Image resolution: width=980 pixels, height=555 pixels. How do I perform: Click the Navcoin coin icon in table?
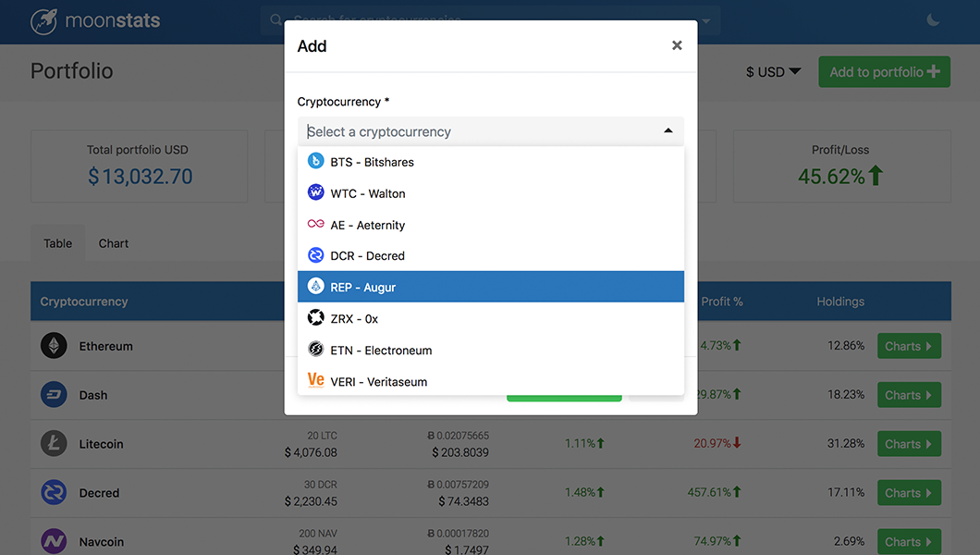(54, 541)
